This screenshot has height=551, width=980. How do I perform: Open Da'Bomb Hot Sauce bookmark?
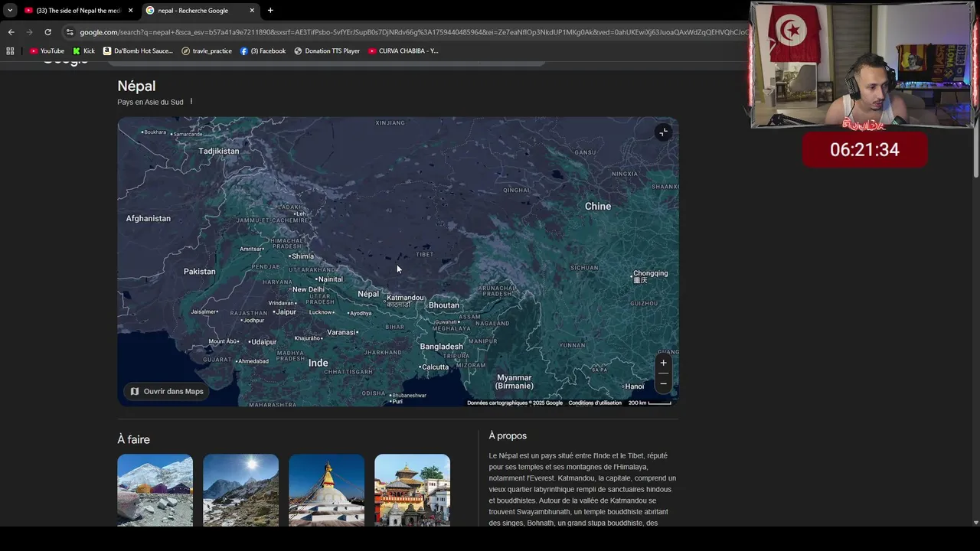(x=139, y=51)
